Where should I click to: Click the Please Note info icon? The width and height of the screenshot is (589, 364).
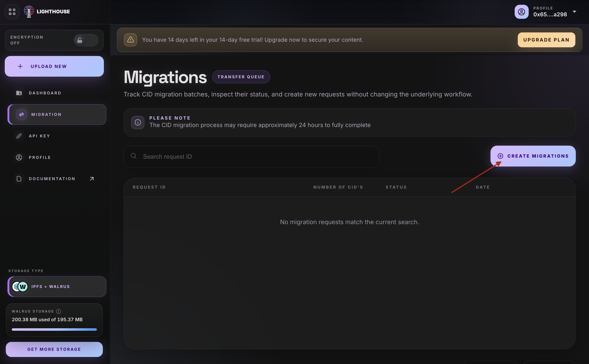click(138, 122)
